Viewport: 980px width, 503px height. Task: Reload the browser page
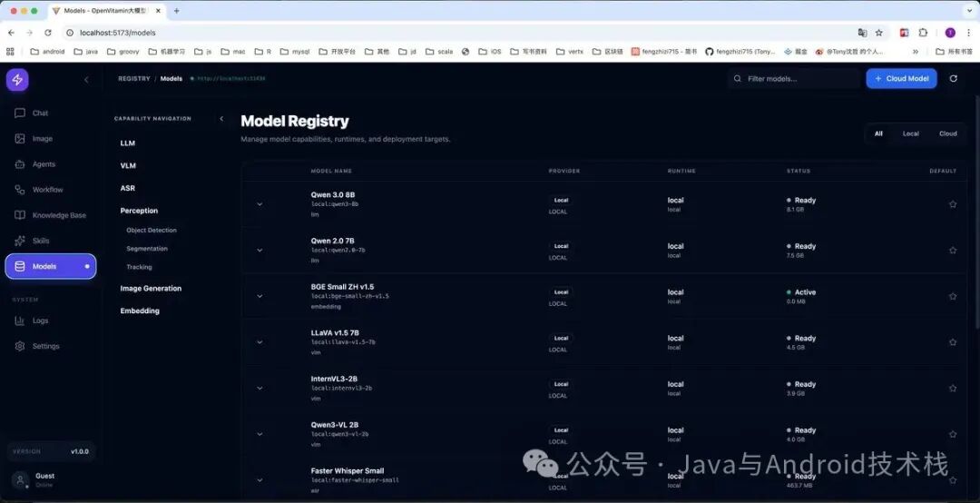tap(47, 33)
